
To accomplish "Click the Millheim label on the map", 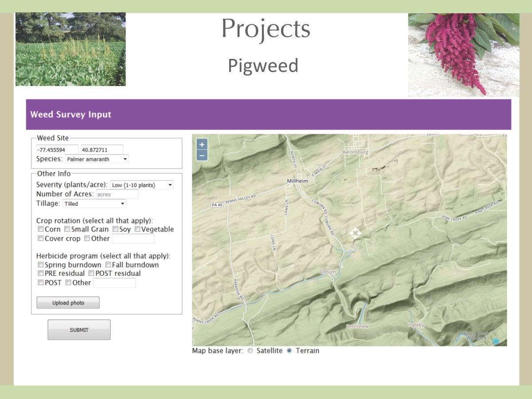I will tap(298, 181).
